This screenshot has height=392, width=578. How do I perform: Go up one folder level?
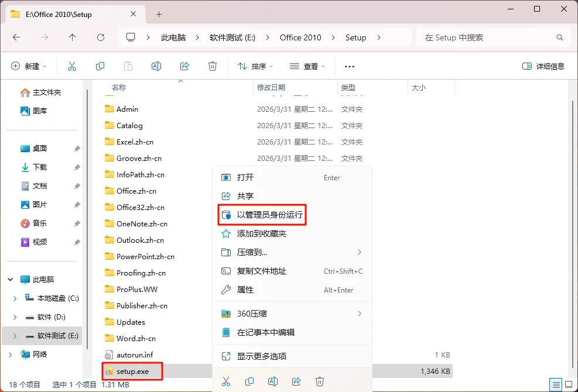[72, 37]
